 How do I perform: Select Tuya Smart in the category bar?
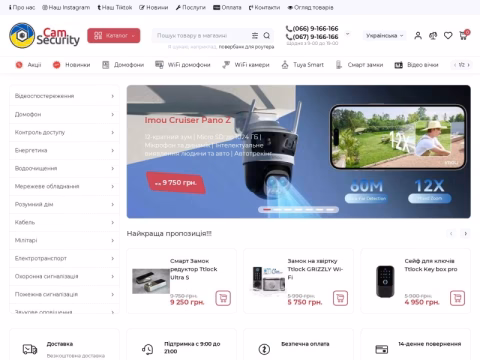(302, 65)
